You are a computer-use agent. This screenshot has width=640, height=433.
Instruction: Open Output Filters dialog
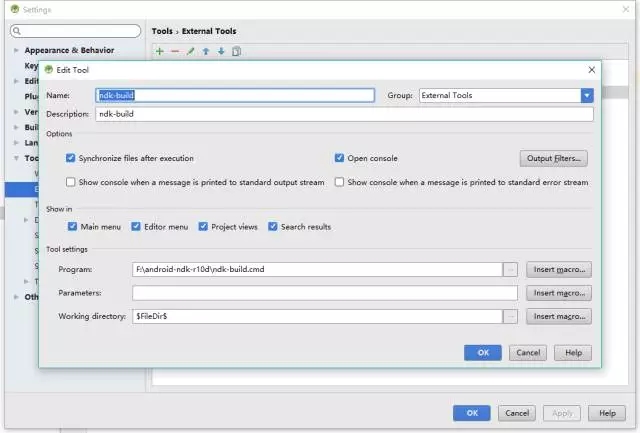(x=553, y=158)
